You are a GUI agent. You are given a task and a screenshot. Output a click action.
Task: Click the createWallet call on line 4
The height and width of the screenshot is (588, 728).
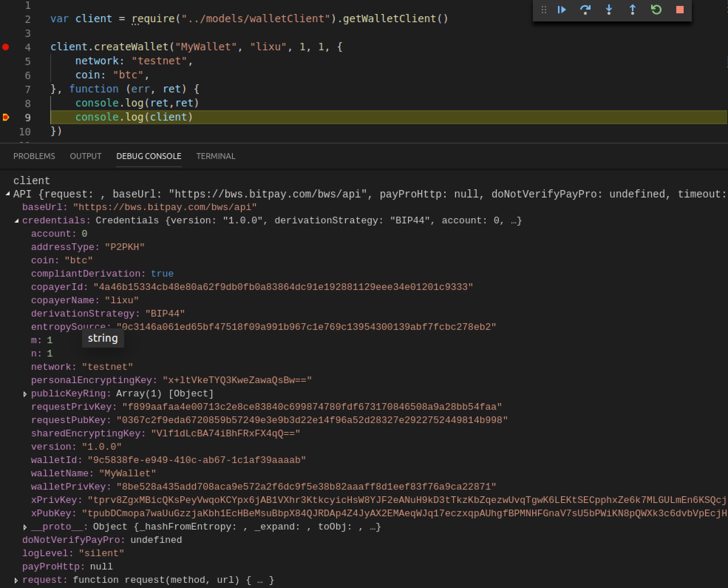(131, 47)
